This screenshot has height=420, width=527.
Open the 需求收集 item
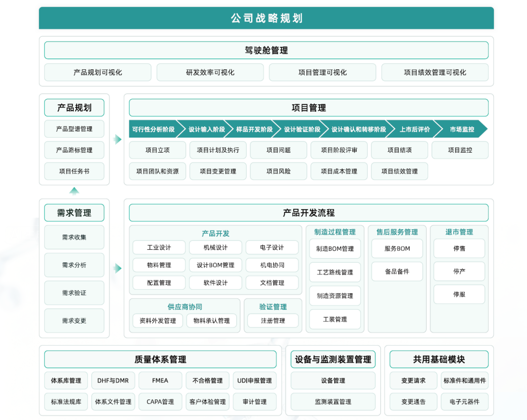pyautogui.click(x=74, y=237)
